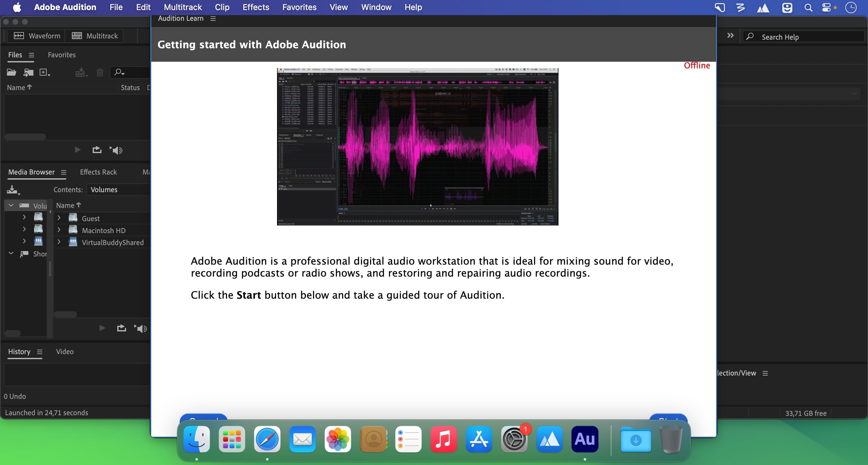Toggle Auto-Play speaker in the Files panel

(x=116, y=150)
